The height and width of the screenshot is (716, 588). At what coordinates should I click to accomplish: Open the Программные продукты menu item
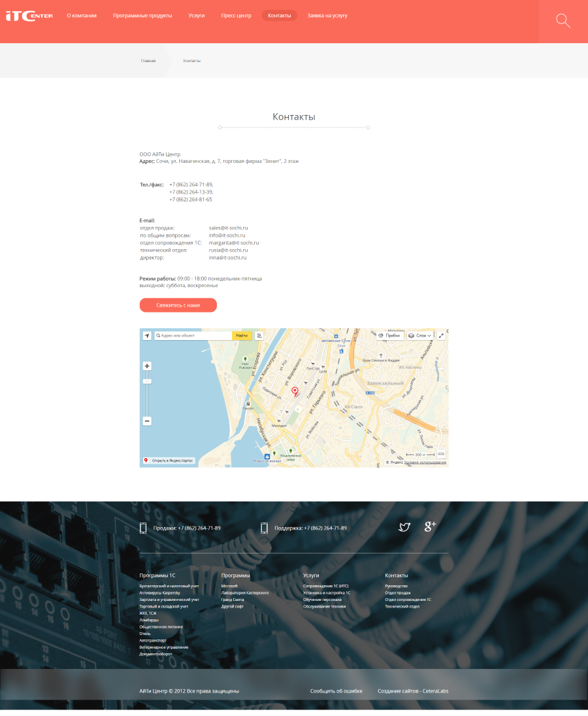pyautogui.click(x=142, y=16)
